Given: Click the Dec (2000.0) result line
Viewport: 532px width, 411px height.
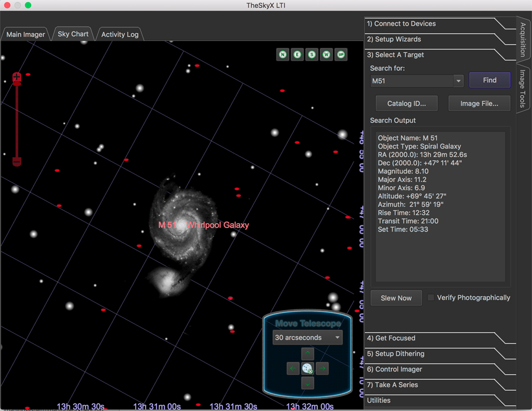Looking at the screenshot, I should pos(420,163).
